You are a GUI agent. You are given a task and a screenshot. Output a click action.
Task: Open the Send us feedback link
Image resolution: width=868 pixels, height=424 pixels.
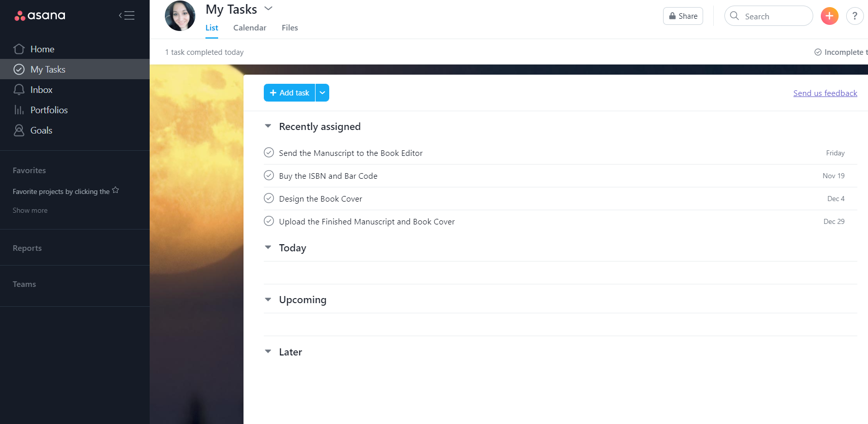(x=825, y=93)
